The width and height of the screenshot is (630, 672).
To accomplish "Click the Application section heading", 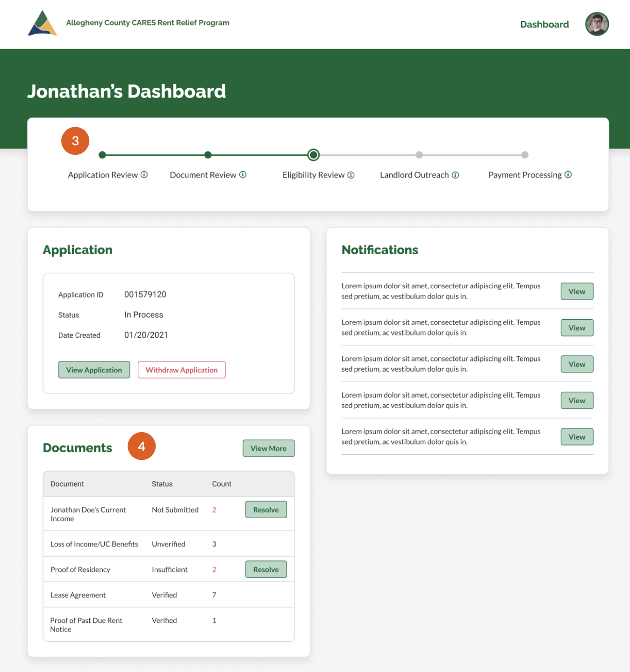I will click(78, 250).
